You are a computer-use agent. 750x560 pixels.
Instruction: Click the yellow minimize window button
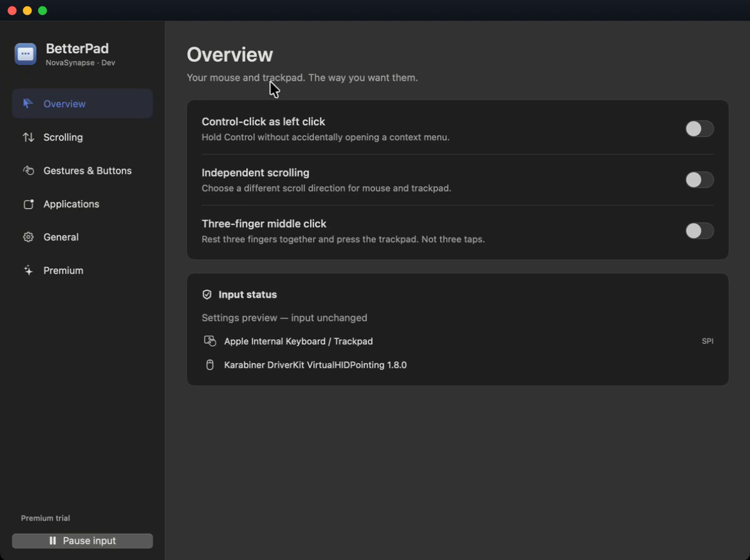click(27, 11)
